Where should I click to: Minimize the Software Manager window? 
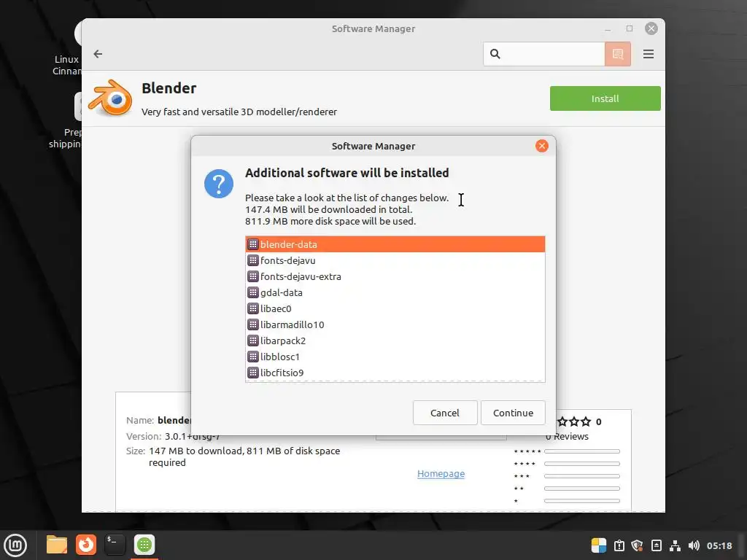(608, 28)
